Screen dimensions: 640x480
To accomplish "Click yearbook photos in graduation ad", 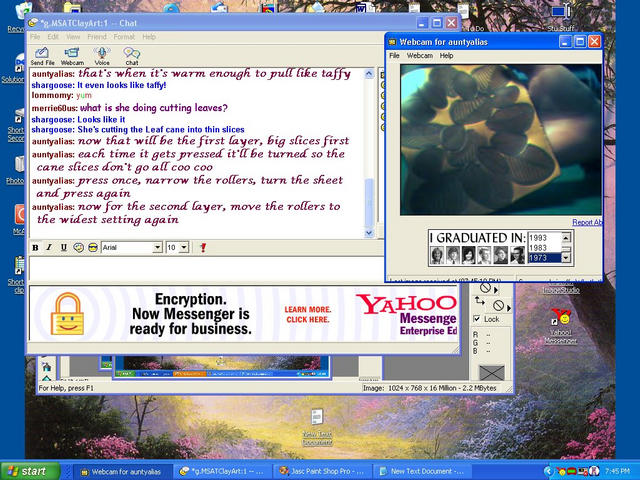I will pos(477,255).
